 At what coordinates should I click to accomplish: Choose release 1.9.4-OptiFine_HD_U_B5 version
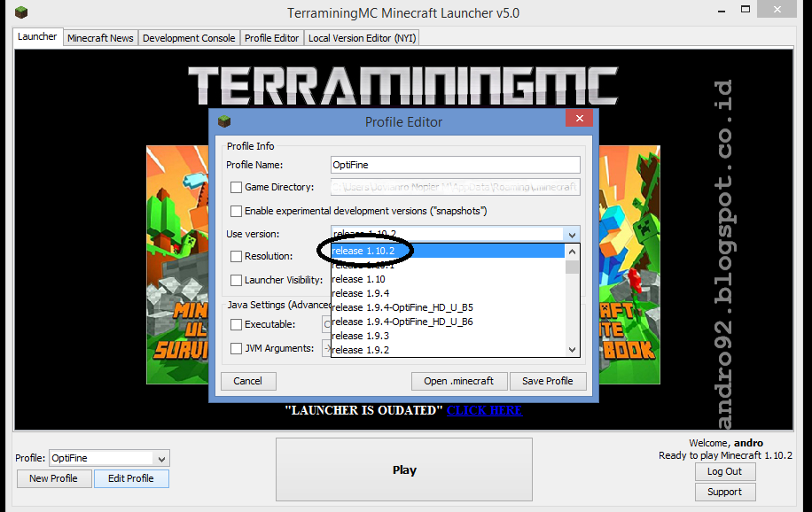tap(448, 307)
